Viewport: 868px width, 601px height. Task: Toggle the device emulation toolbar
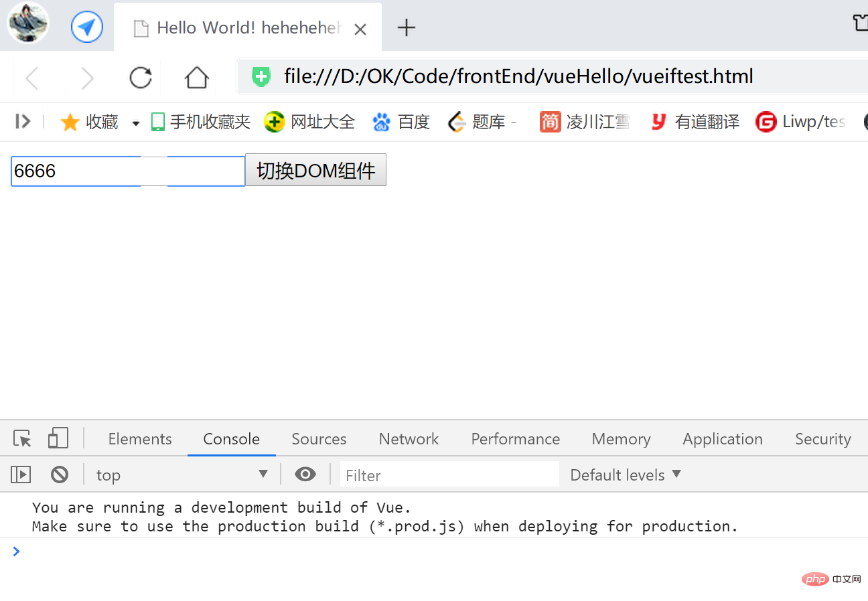point(58,438)
